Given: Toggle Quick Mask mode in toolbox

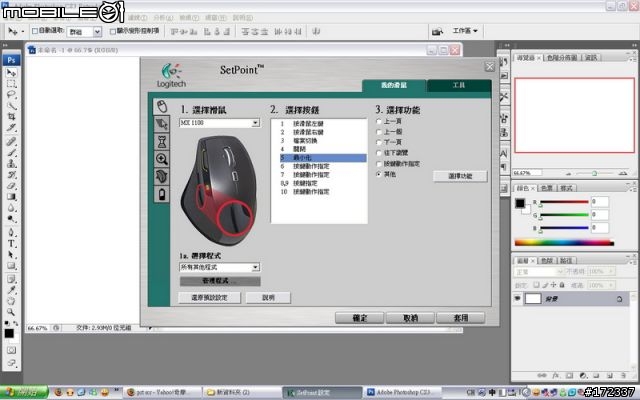Looking at the screenshot, I should (11, 350).
